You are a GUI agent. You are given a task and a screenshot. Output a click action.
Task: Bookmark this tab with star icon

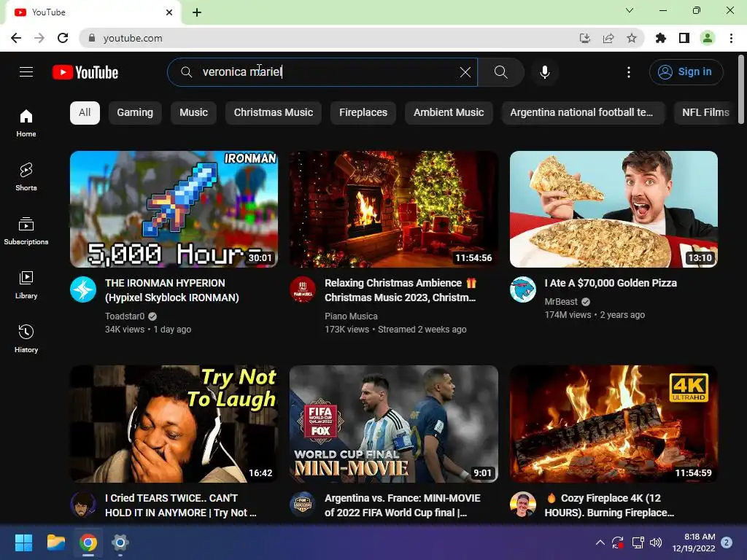632,38
